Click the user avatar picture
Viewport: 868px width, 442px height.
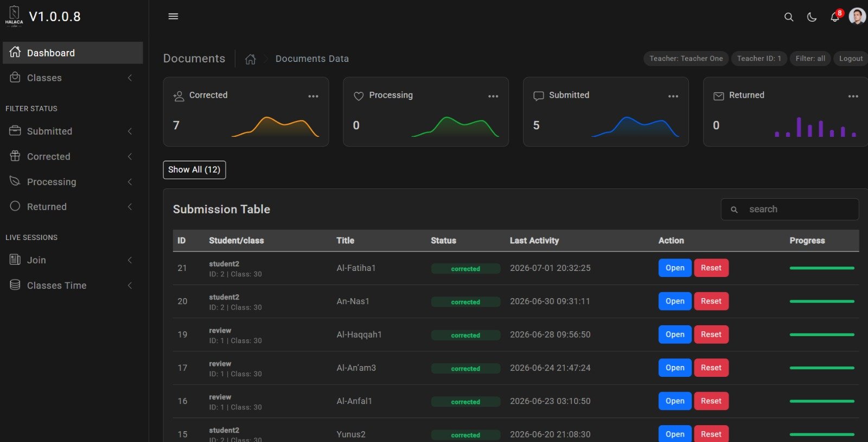[857, 16]
